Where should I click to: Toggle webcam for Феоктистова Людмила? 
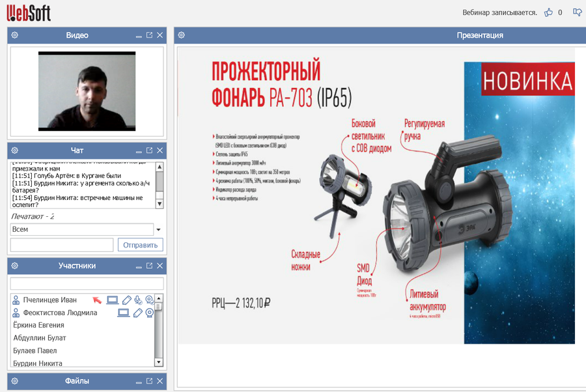click(x=150, y=313)
